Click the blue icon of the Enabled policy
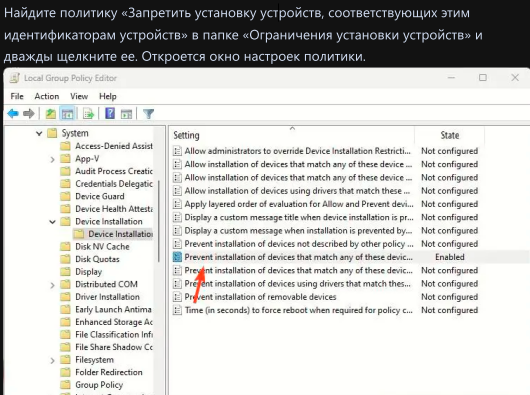Image resolution: width=530 pixels, height=395 pixels. coord(177,257)
